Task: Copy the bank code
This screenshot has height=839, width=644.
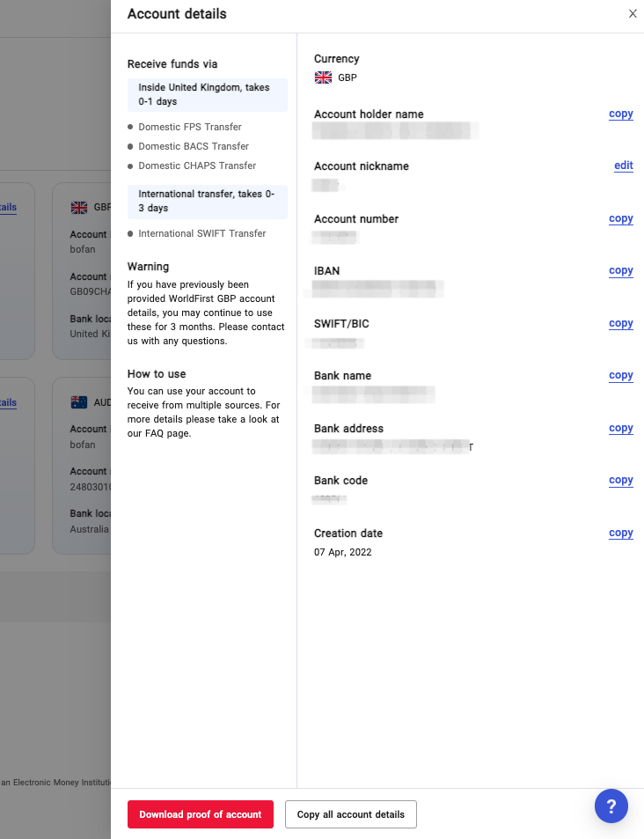Action: coord(620,480)
